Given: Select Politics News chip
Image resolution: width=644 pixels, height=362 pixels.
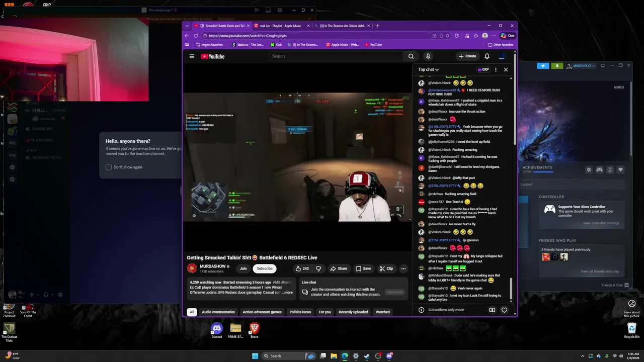Looking at the screenshot, I should pyautogui.click(x=300, y=312).
